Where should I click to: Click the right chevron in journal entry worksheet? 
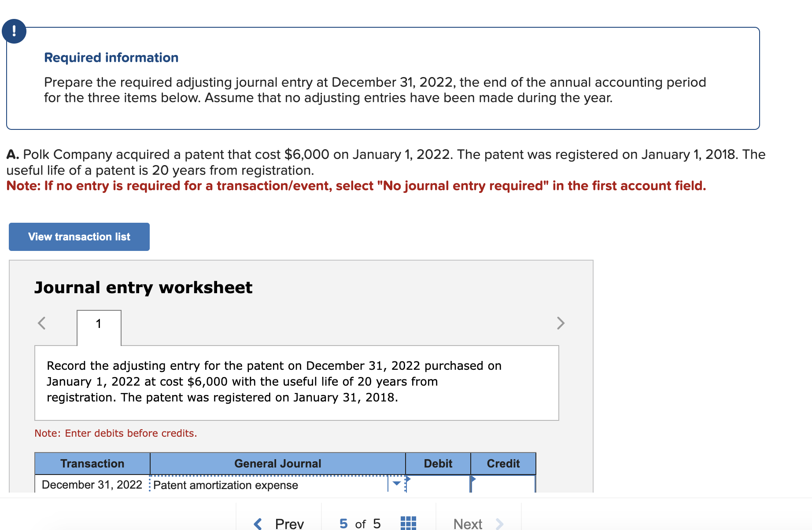560,323
